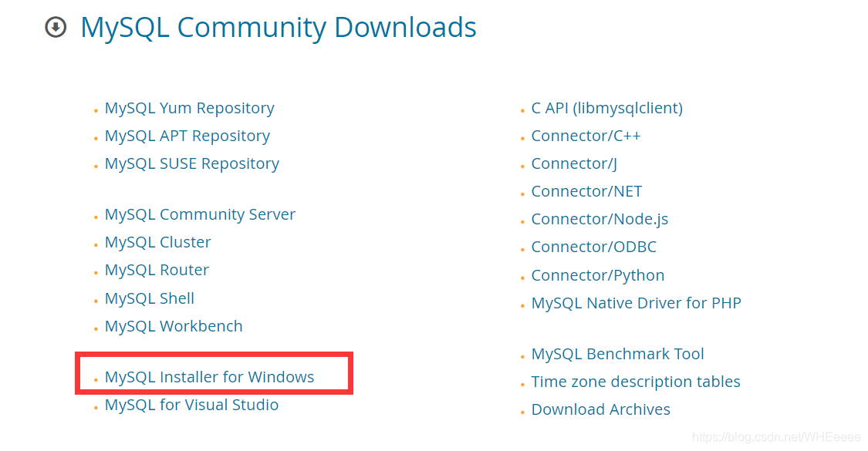Open the Connector/J download link
This screenshot has width=868, height=451.
(574, 163)
